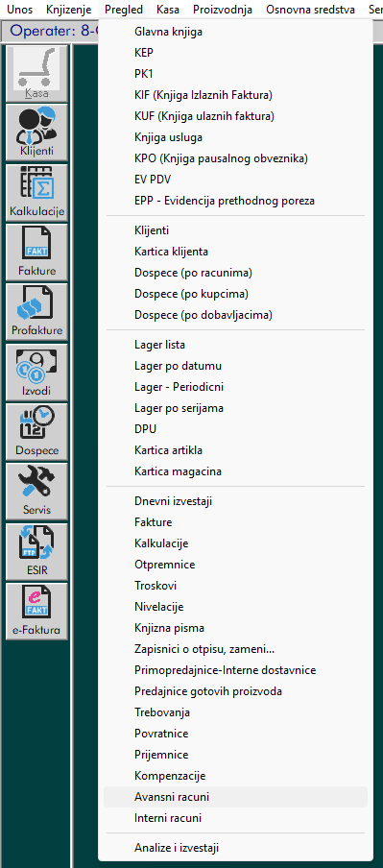Open the e-Faktura sidebar icon

pyautogui.click(x=36, y=611)
